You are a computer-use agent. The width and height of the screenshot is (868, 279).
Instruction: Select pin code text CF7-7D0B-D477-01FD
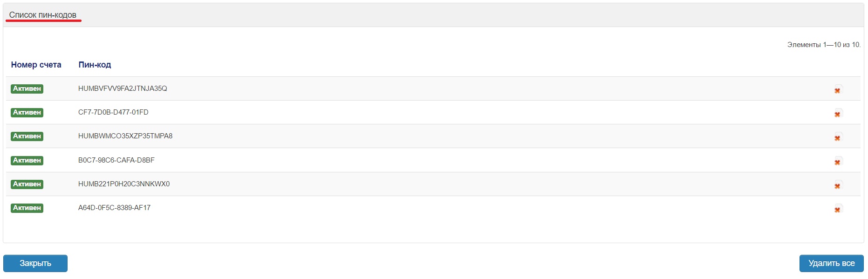coord(113,112)
